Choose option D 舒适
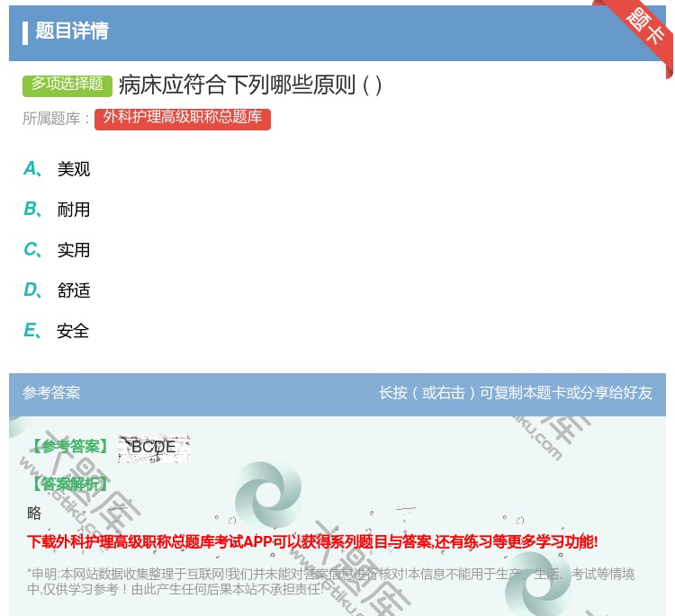The width and height of the screenshot is (675, 616). [73, 290]
